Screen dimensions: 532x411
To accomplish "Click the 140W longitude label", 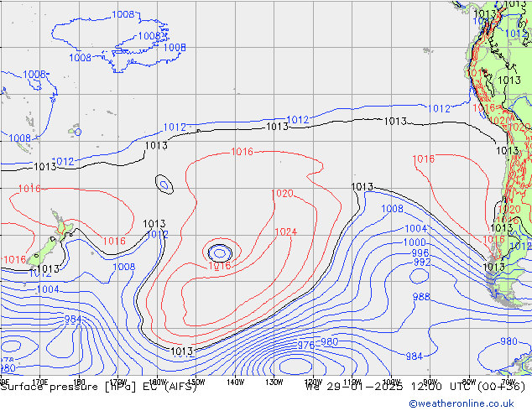I will pos(235,382).
